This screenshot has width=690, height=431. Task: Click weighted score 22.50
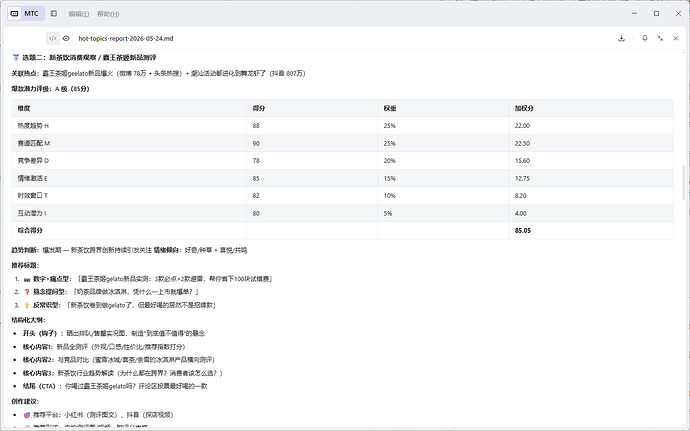[522, 144]
